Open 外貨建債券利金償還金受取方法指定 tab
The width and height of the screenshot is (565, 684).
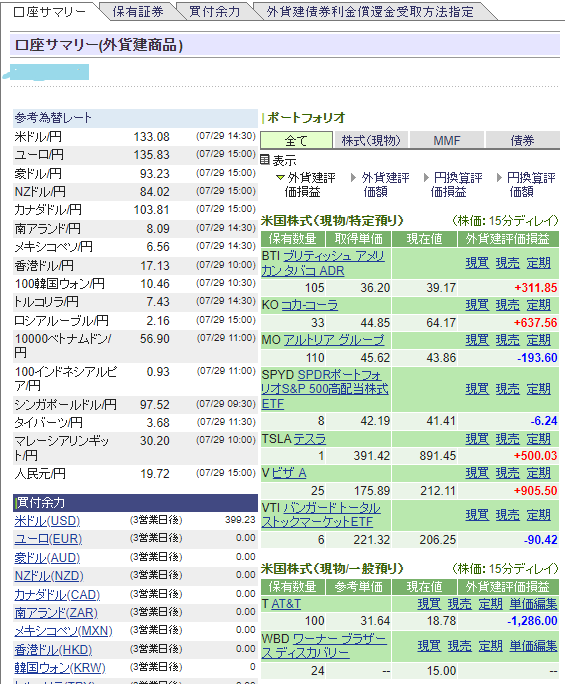tap(370, 11)
